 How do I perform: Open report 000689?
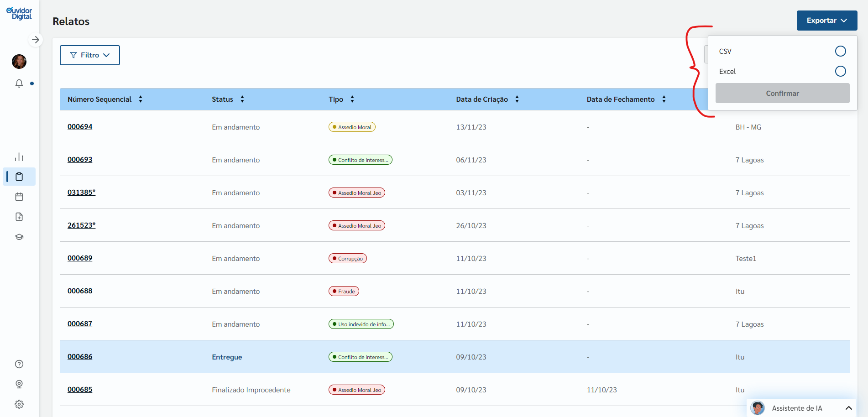(80, 258)
